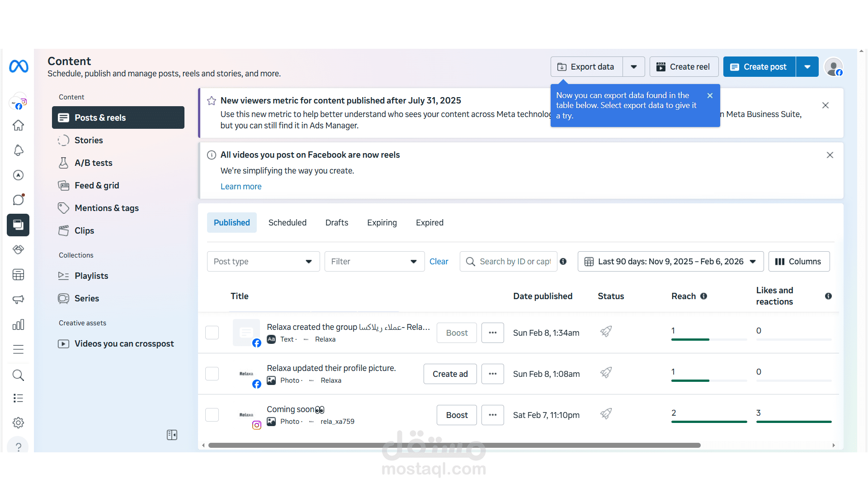The width and height of the screenshot is (868, 488).
Task: Open more options for group created post
Action: click(x=492, y=333)
